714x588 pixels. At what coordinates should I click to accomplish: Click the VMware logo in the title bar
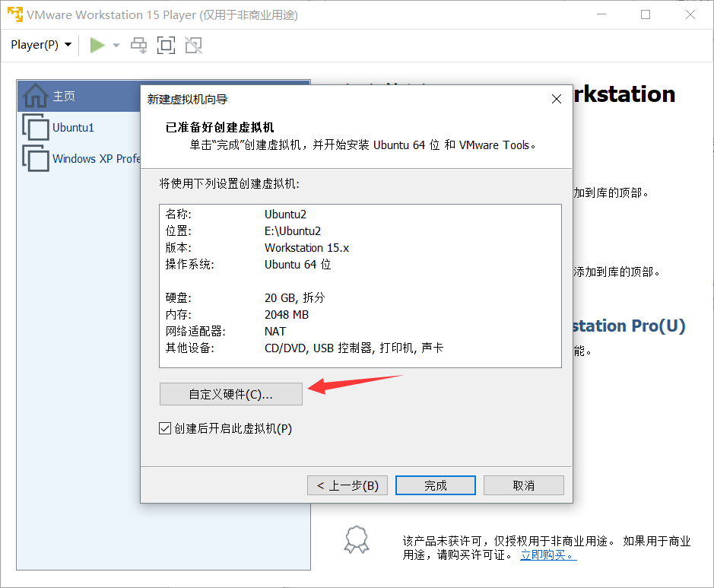tap(15, 14)
